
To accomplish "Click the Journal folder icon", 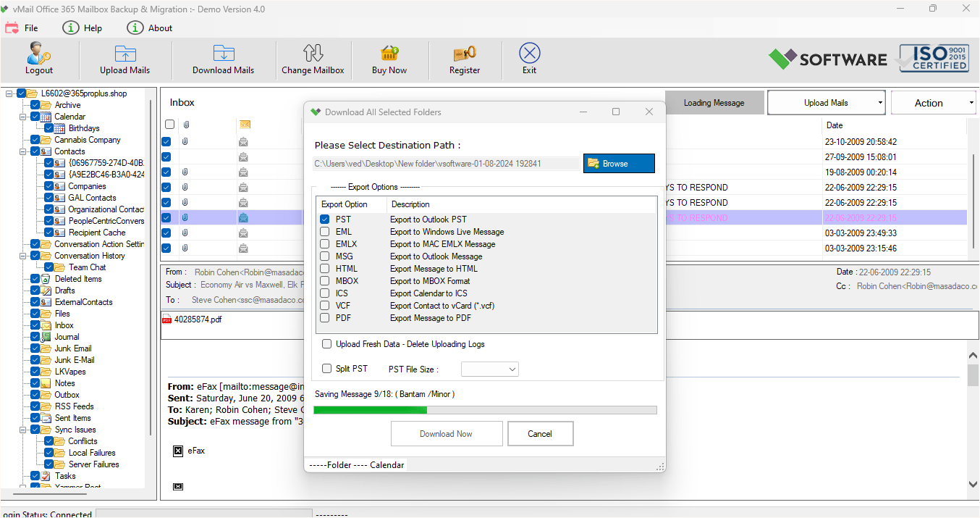I will [x=46, y=337].
